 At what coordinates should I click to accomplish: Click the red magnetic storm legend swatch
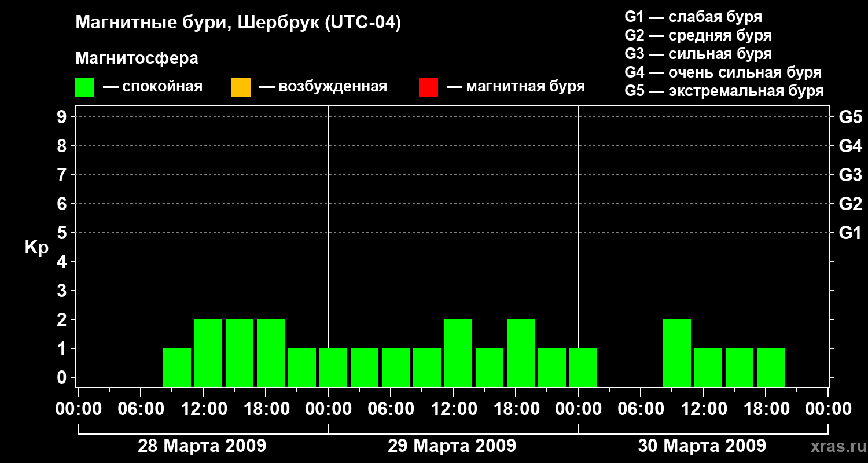coord(428,87)
